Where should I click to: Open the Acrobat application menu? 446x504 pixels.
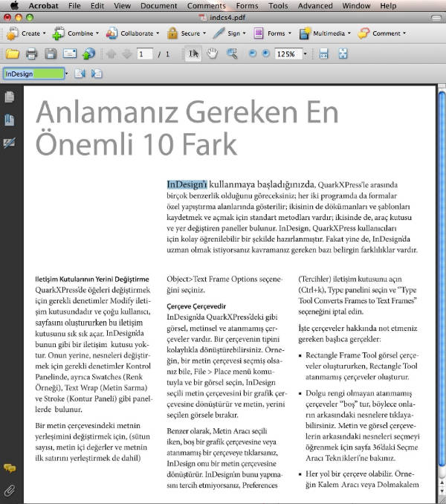(43, 6)
